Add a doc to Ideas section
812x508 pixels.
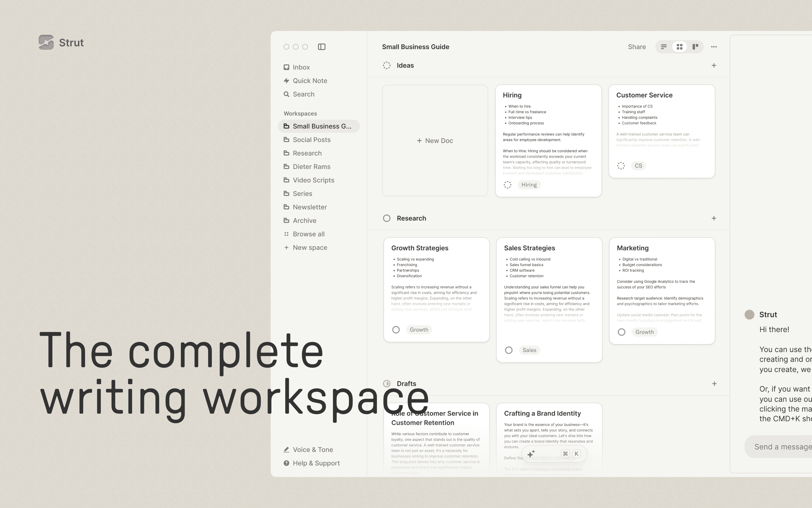(714, 66)
